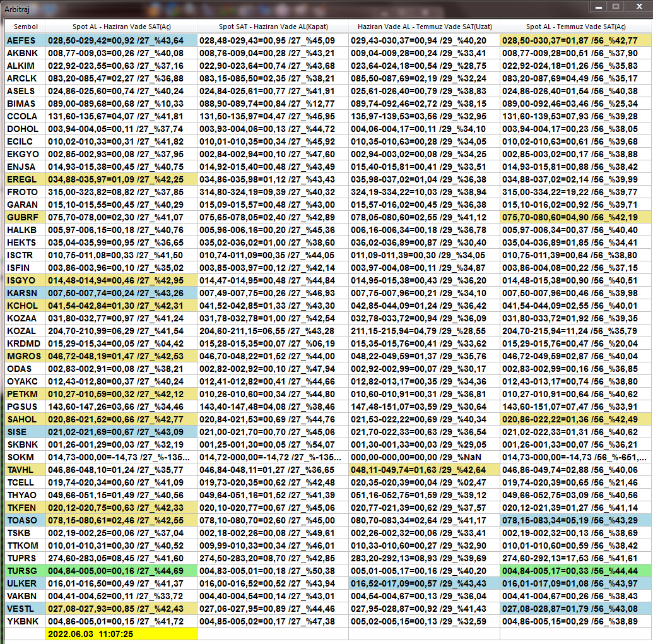653x644 pixels.
Task: Click Spot AL - Temmuz Vade SAT(Aç) header
Action: (576, 27)
